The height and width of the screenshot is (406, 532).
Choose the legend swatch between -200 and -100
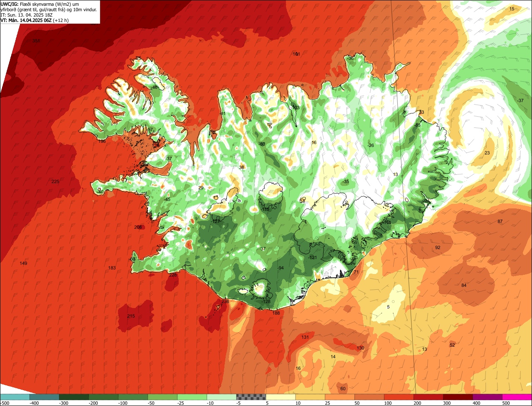pyautogui.click(x=103, y=397)
